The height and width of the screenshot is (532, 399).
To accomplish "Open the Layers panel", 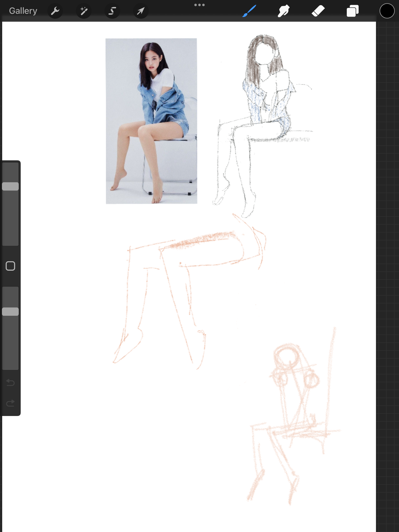I will coord(353,11).
